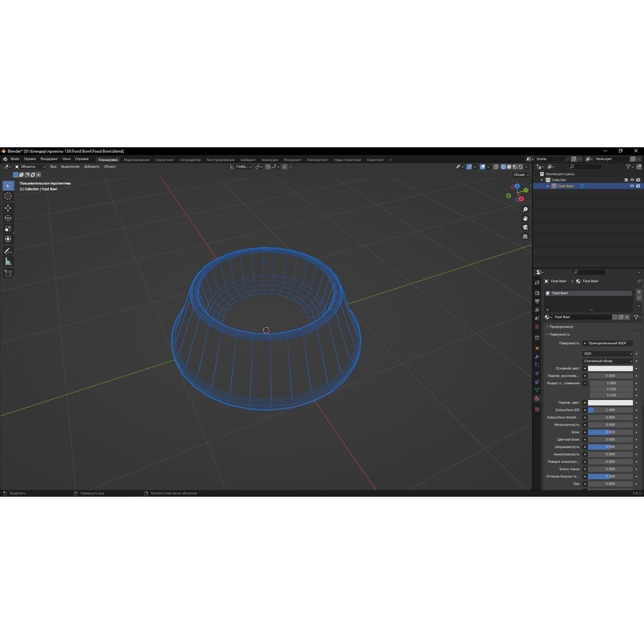Adjust the 'Шероховатость' 0.500 slider
644x644 pixels.
[611, 447]
